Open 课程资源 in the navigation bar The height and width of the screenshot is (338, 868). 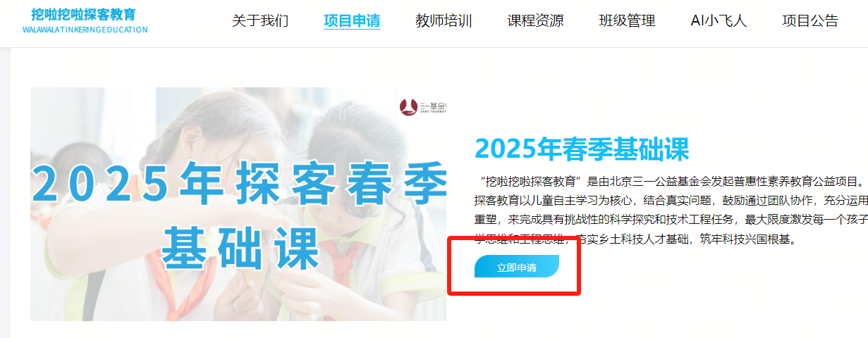(x=535, y=21)
